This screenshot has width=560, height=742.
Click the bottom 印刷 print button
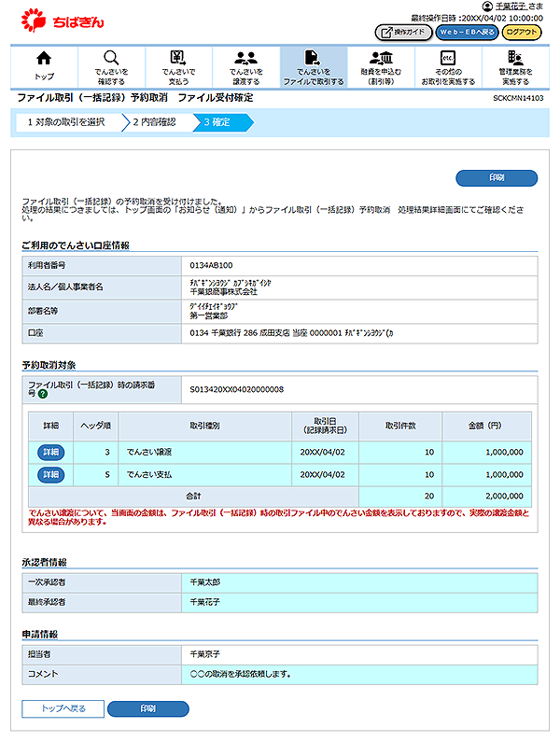pos(148,709)
